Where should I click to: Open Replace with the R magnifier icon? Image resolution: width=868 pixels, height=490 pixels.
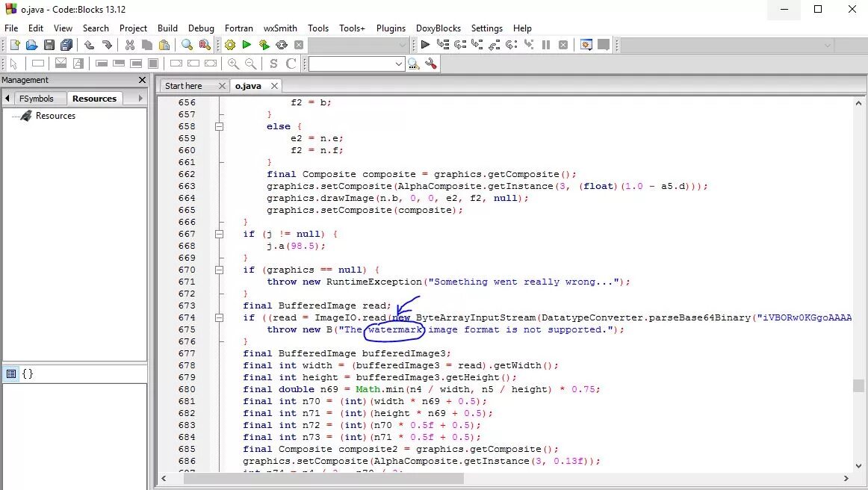(x=205, y=45)
